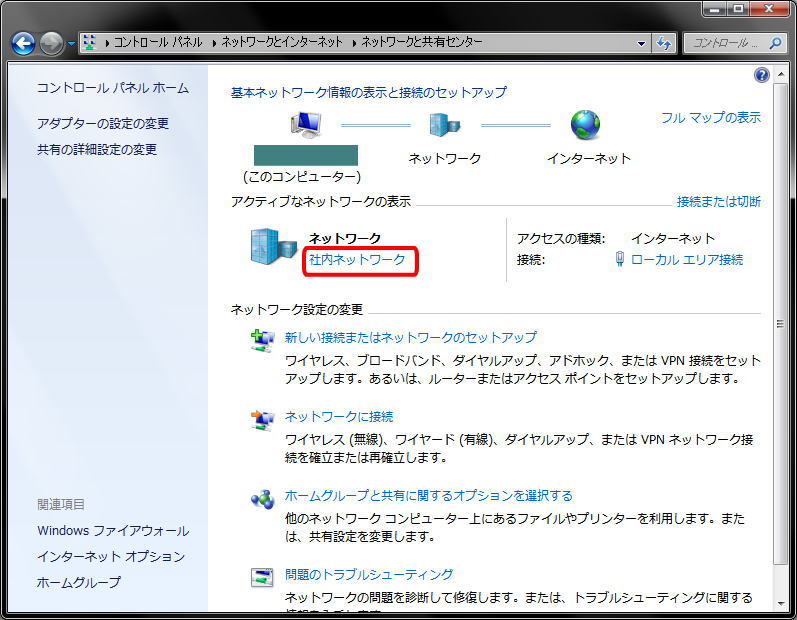Maximize the control panel window
Viewport: 797px width, 620px height.
click(738, 9)
